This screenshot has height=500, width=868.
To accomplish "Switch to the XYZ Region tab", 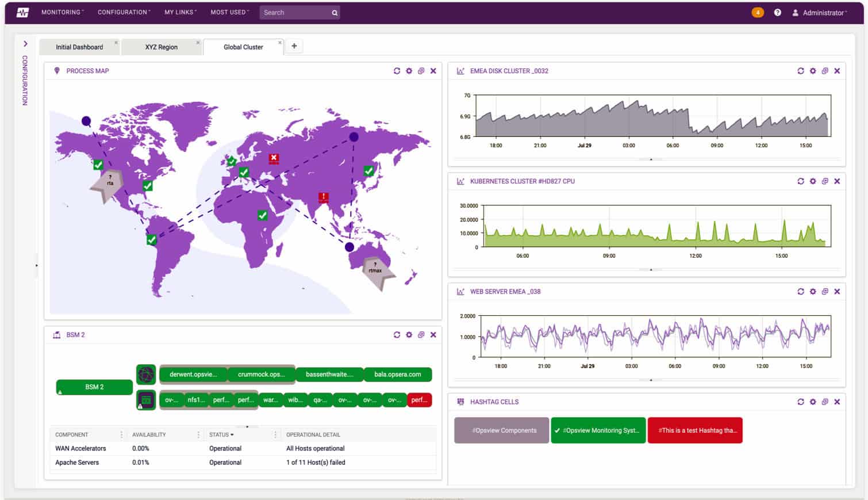I will tap(162, 47).
